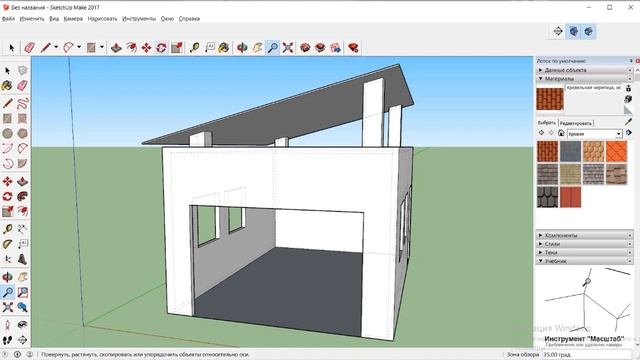Select the orange diamond shingle swatch
640x360 pixels.
point(616,151)
